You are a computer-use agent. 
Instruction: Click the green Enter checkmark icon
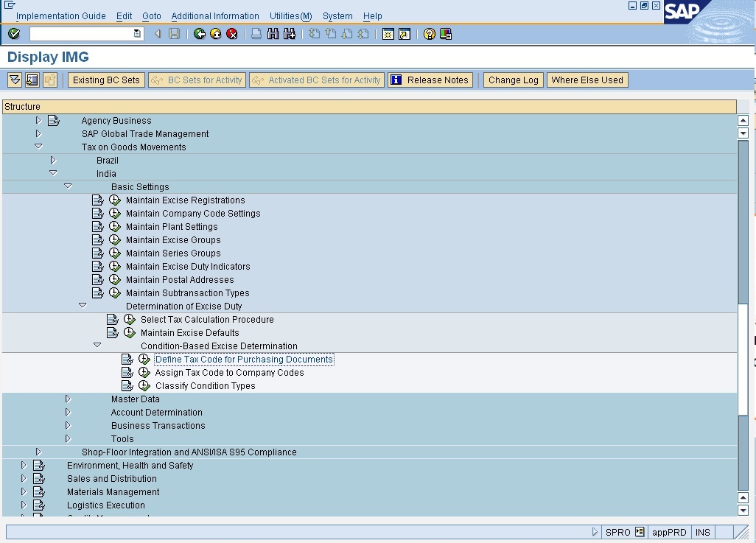pyautogui.click(x=14, y=34)
